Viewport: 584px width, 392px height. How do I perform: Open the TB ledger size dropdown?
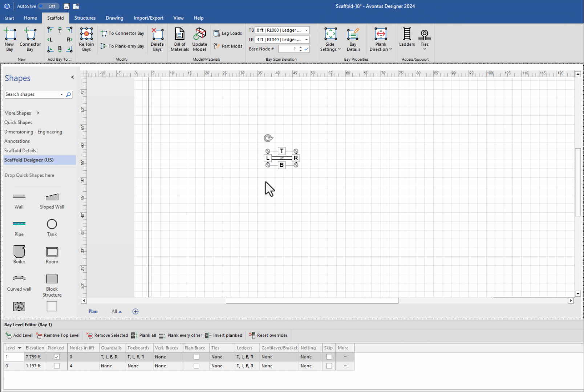click(306, 30)
